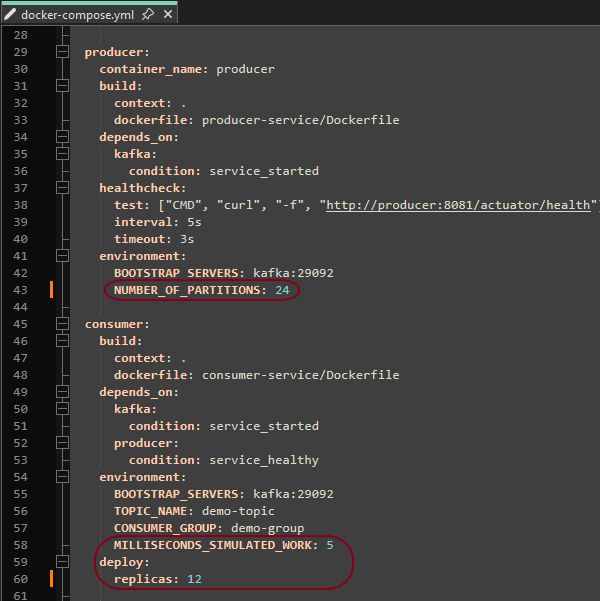Screen dimensions: 600x601
Task: Click 'service_started' on line 36
Action: click(x=264, y=171)
